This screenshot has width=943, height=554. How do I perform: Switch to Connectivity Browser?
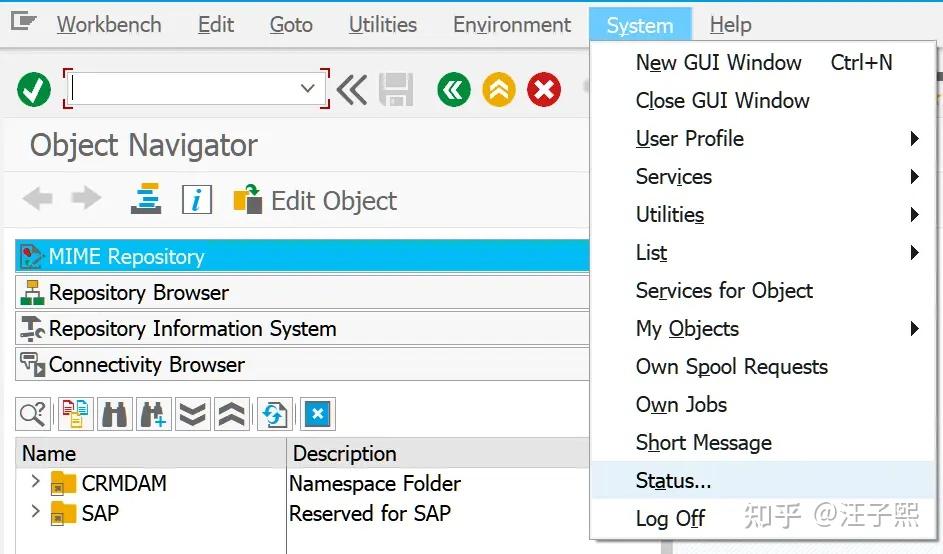(x=302, y=365)
